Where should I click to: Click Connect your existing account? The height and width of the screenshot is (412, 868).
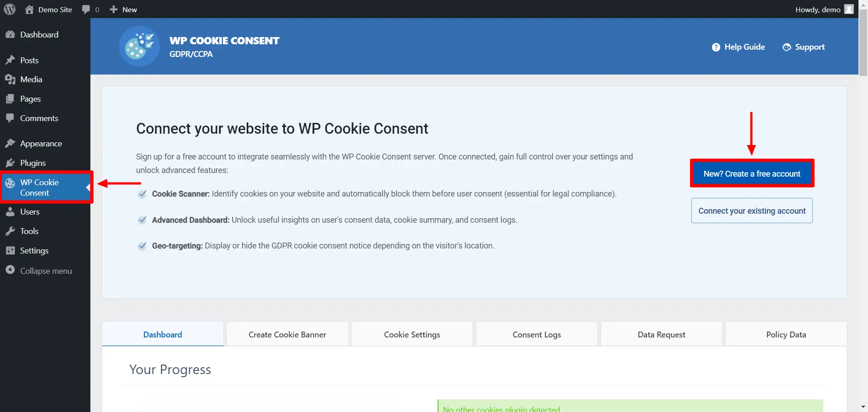click(752, 210)
